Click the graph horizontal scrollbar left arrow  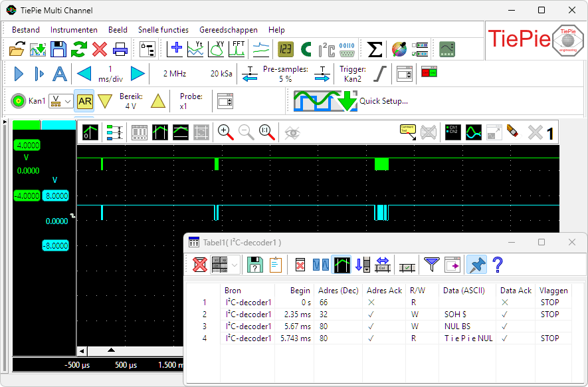pyautogui.click(x=82, y=351)
